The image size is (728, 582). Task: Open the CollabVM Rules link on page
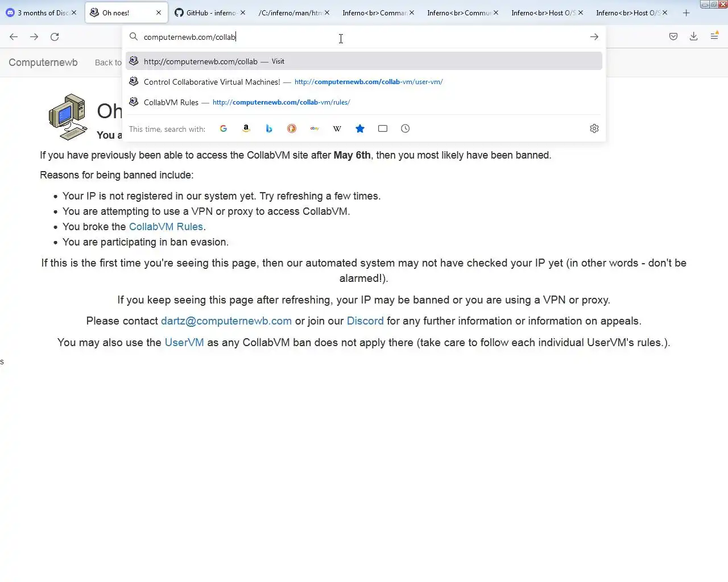pos(166,227)
